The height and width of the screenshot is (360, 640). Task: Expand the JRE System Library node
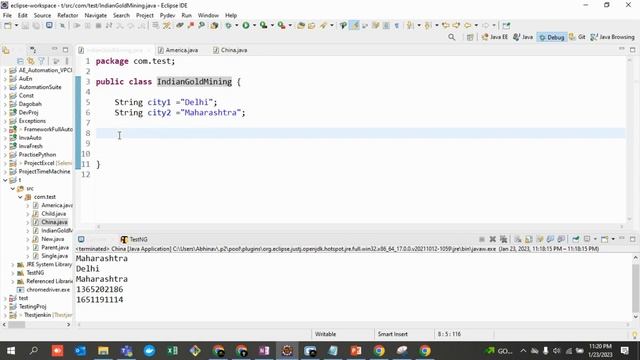13,264
